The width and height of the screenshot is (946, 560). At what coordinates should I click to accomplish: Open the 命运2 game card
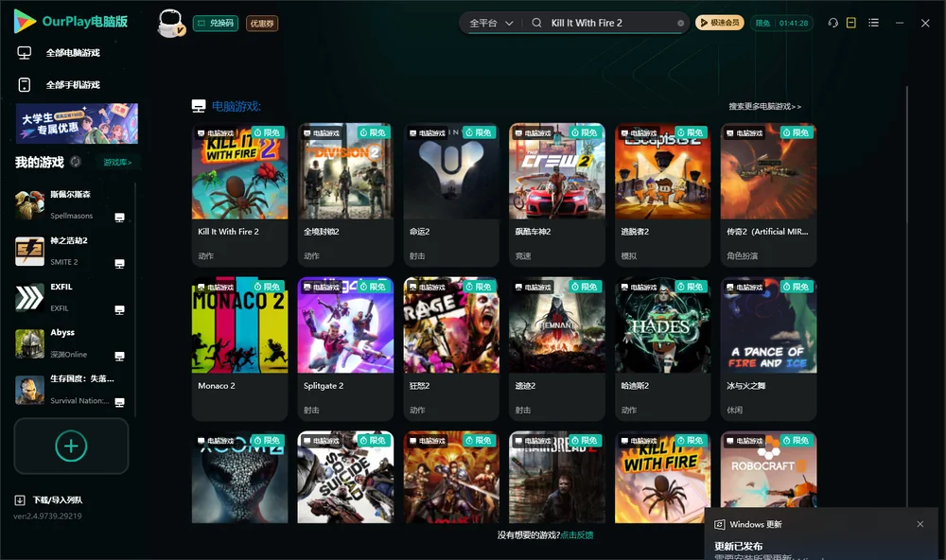(x=450, y=194)
